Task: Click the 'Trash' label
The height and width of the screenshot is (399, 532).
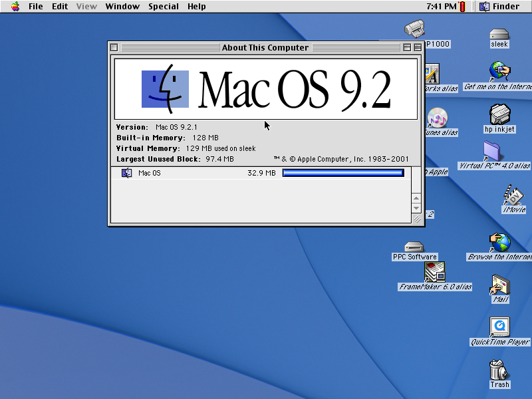Action: click(499, 384)
